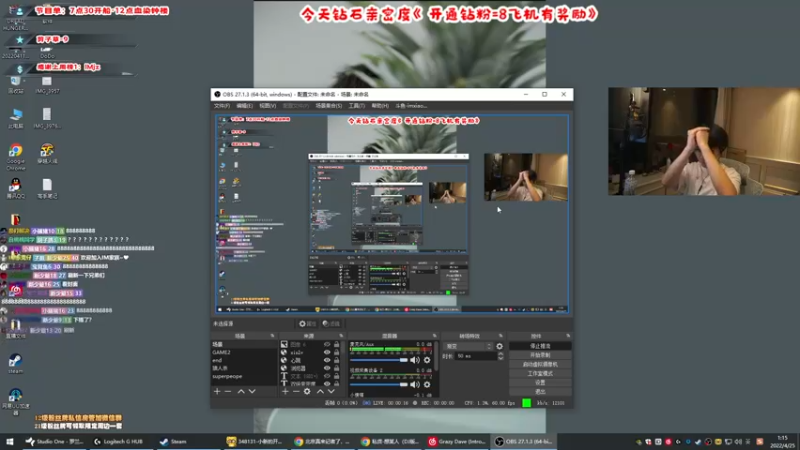Click the transition duration stepper arrows
800x450 pixels.
(x=501, y=356)
